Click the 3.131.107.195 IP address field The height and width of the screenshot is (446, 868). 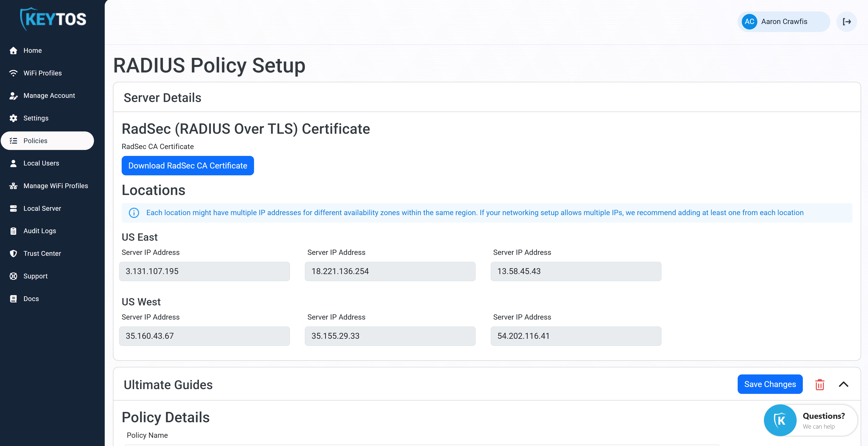[x=204, y=271]
